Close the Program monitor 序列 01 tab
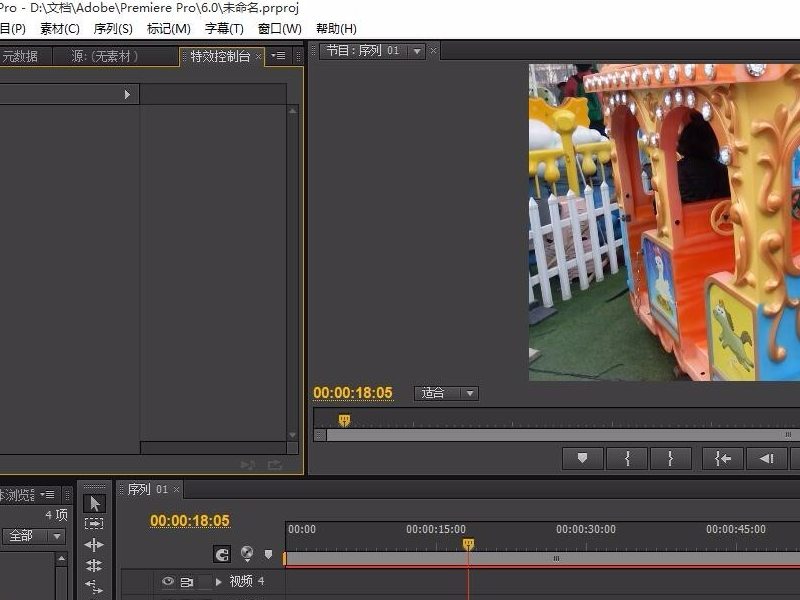800x600 pixels. click(x=433, y=51)
